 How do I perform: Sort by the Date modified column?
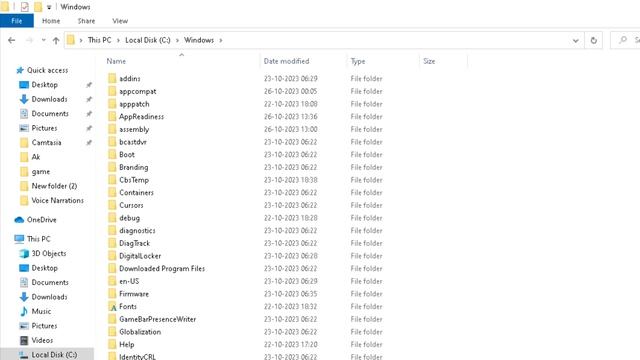[286, 61]
